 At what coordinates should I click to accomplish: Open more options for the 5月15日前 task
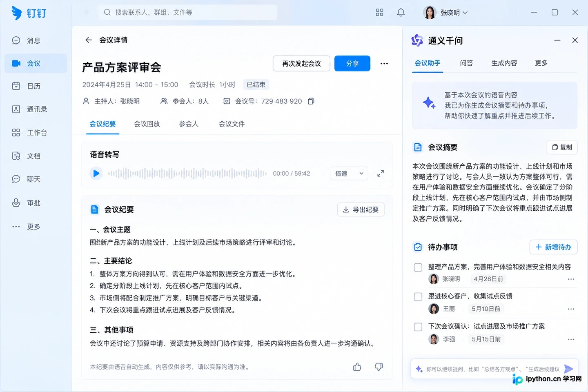571,339
